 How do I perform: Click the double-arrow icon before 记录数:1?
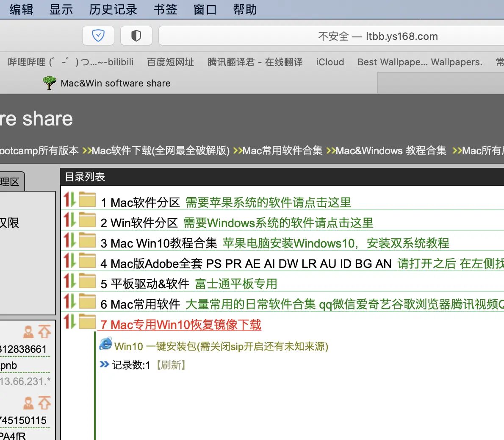[x=104, y=365]
